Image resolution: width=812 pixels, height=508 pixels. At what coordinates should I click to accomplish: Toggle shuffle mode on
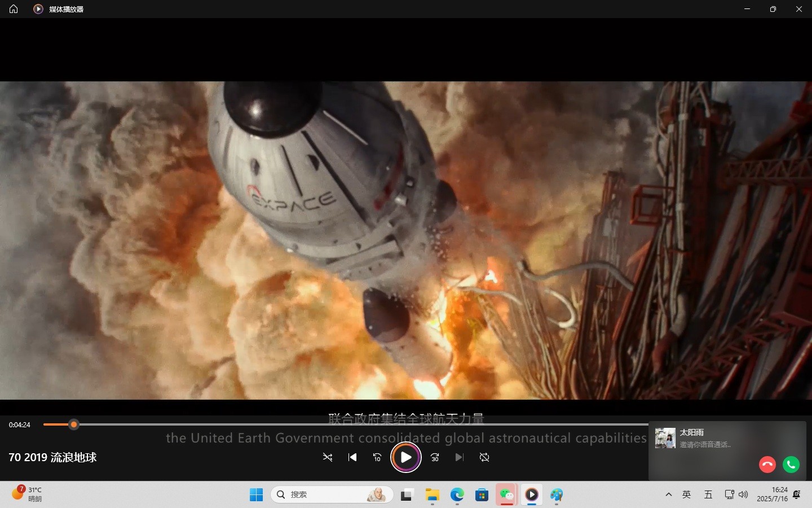coord(328,457)
